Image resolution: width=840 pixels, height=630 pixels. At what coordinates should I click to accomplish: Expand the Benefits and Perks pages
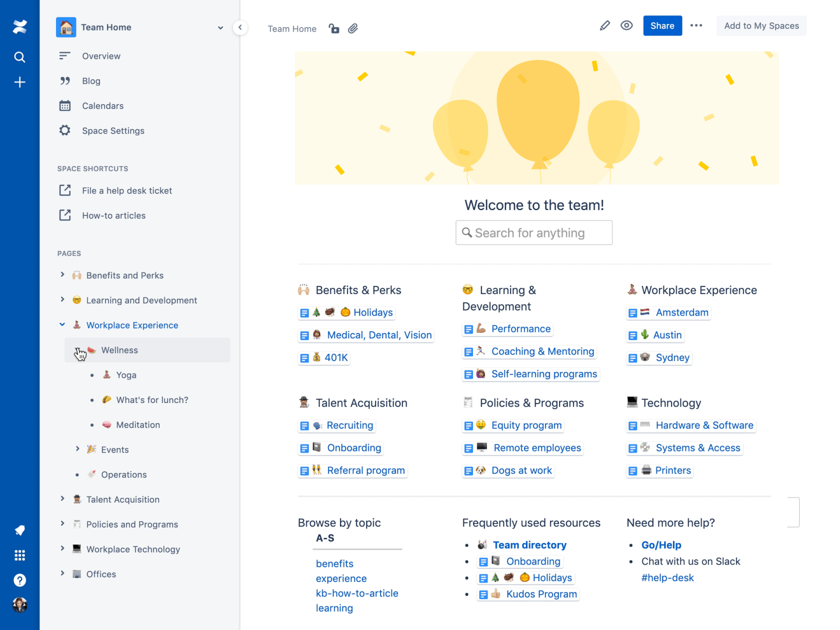coord(62,274)
